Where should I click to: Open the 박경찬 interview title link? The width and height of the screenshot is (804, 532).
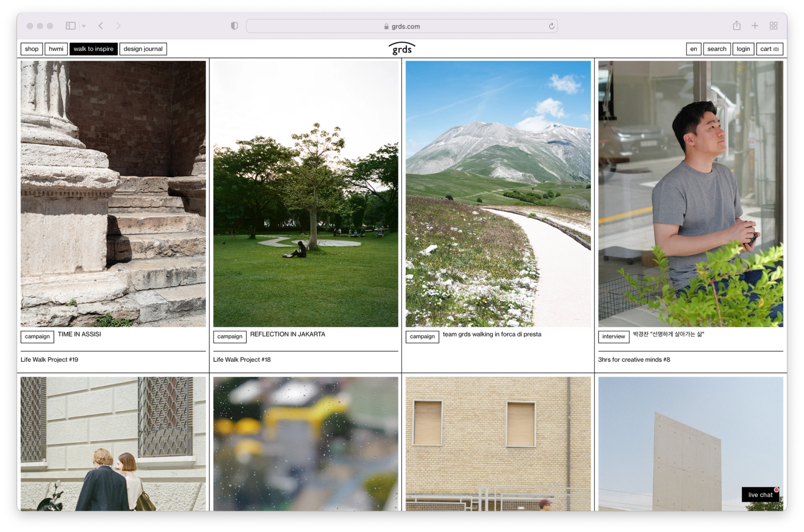coord(669,334)
